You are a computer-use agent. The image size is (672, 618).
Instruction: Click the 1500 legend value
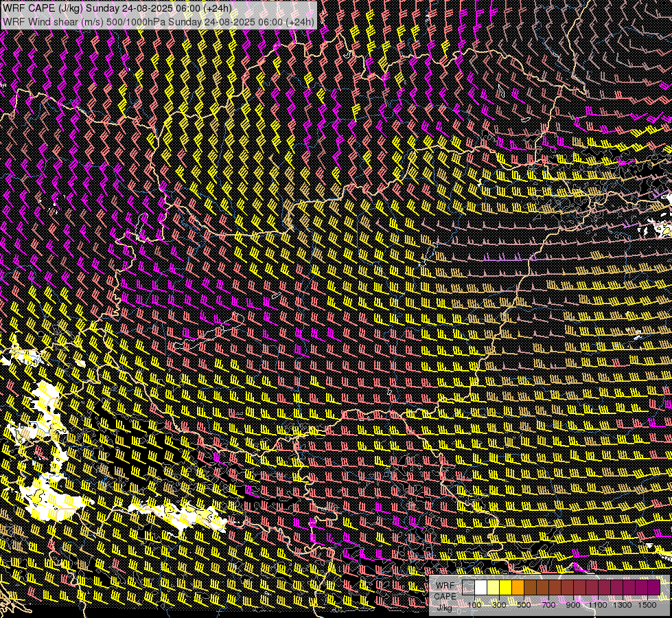pos(647,605)
